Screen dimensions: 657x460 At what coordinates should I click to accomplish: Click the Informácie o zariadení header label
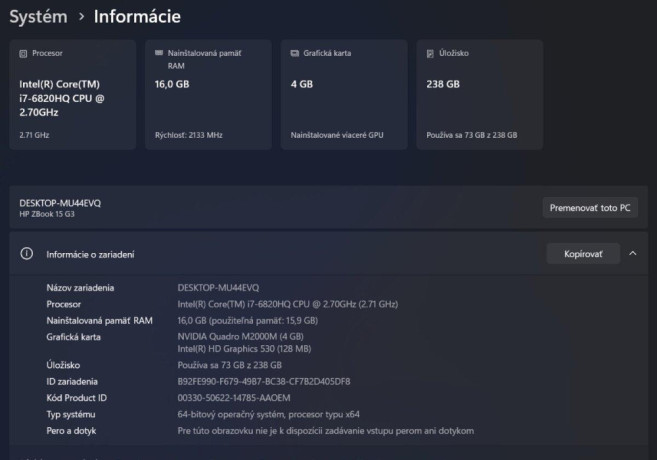pos(90,254)
